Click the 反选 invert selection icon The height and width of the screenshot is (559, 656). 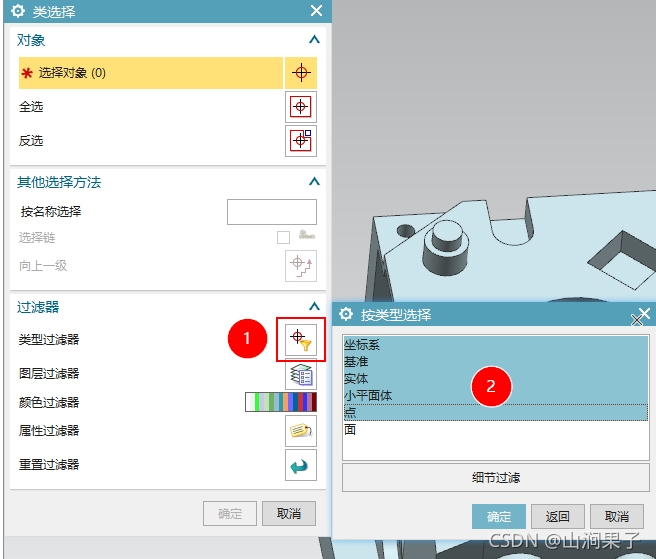[x=301, y=141]
